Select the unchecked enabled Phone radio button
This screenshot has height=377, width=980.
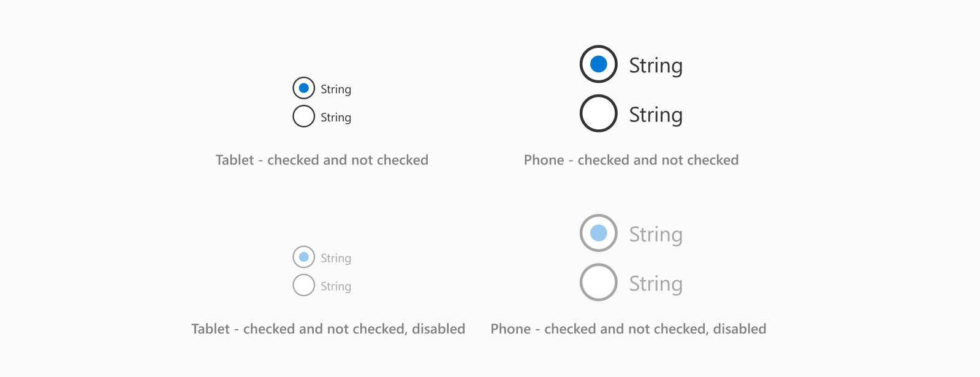click(598, 113)
